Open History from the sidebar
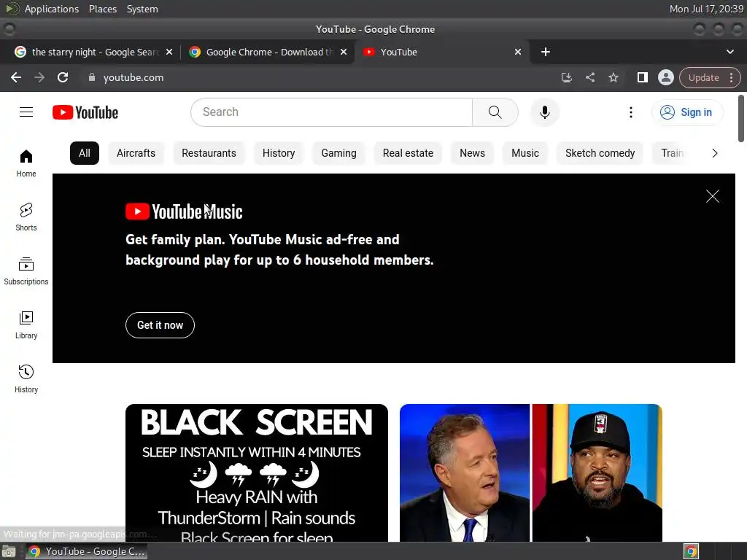This screenshot has height=560, width=747. pos(26,379)
